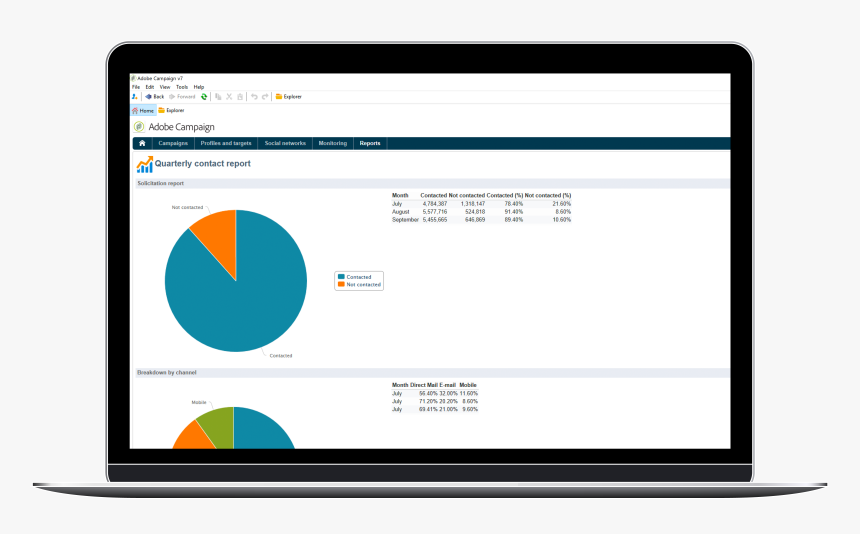Click the Contacted (%) column header
This screenshot has width=860, height=534.
[x=505, y=195]
